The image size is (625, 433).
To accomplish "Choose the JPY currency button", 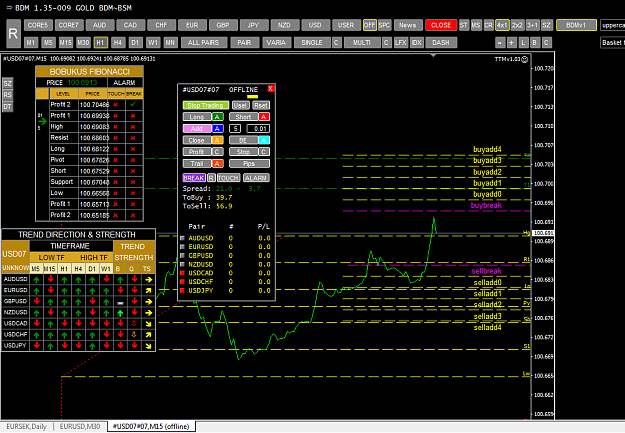I will pos(253,25).
